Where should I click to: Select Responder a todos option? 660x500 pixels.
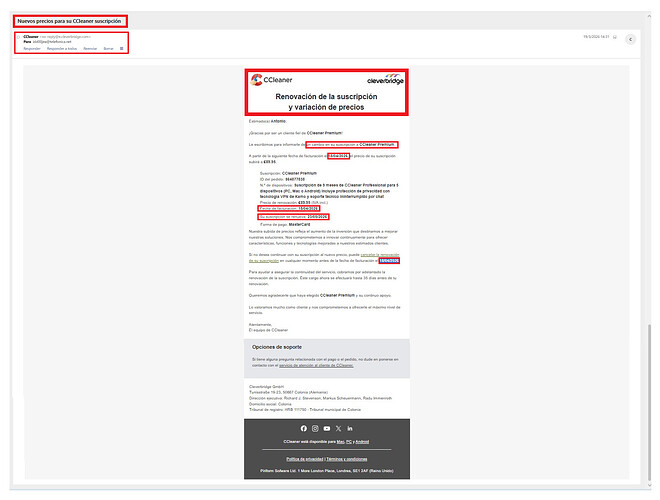61,48
